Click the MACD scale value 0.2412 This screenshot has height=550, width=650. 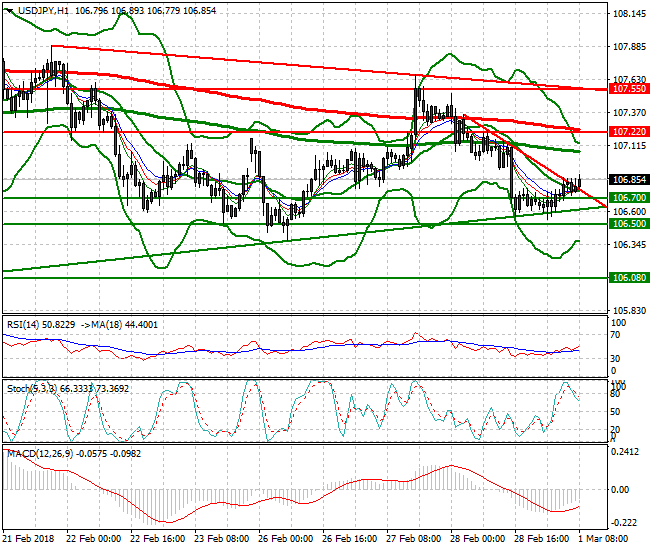(625, 452)
